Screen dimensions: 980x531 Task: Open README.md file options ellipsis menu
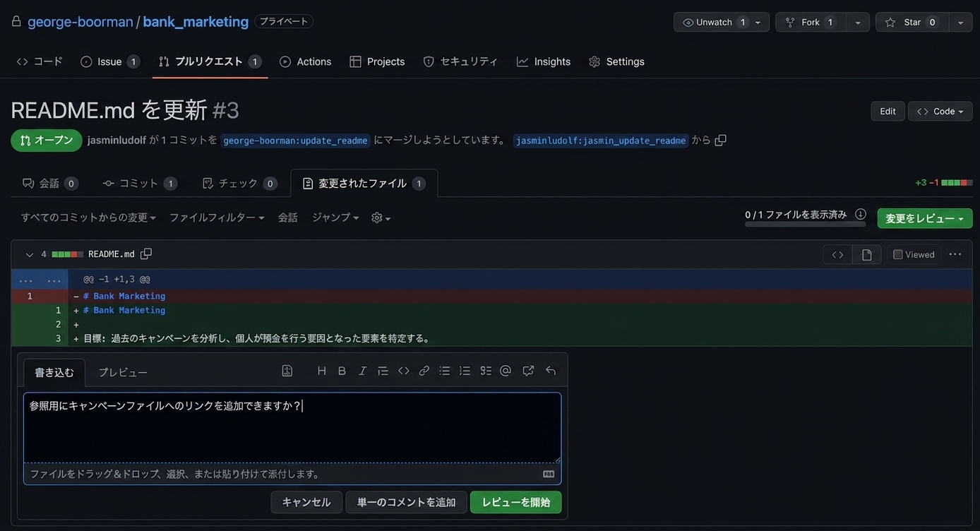955,254
